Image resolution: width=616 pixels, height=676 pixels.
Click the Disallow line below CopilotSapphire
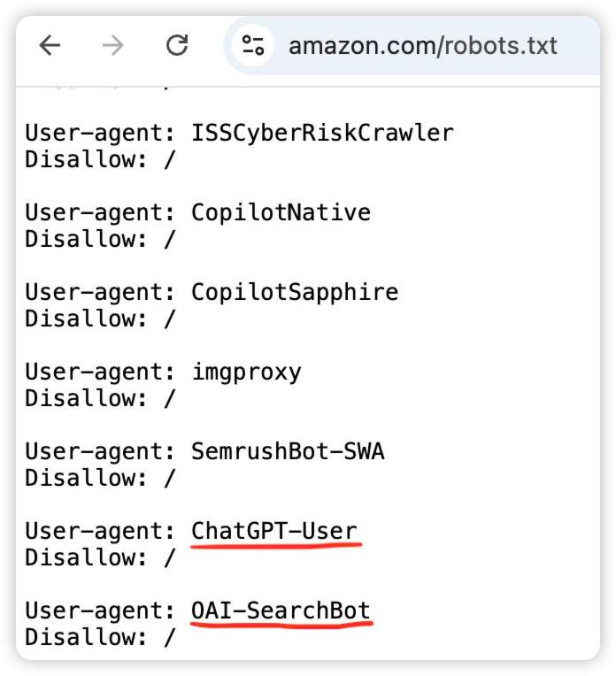pos(100,319)
